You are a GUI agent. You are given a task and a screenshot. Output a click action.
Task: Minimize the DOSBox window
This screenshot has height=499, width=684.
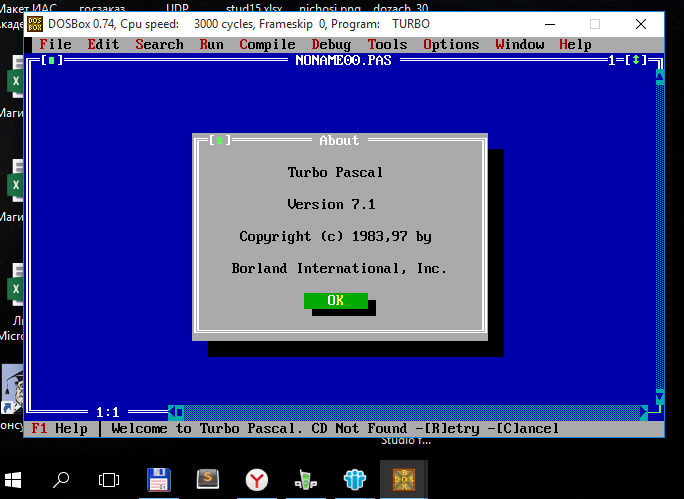550,24
